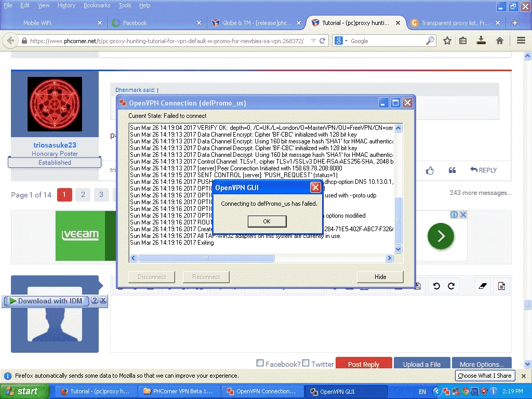Click OK in the OpenVPN GUI dialog
Image resolution: width=532 pixels, height=399 pixels.
pos(267,221)
